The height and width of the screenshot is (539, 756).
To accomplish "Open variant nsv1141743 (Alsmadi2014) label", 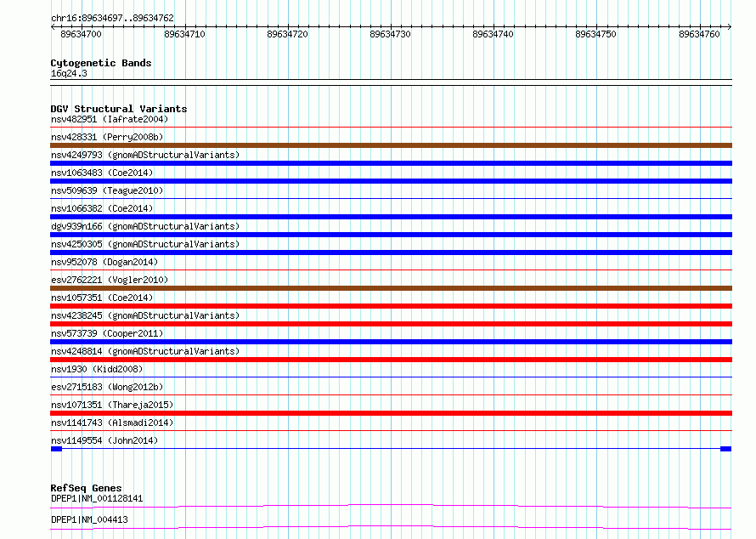I will [x=112, y=423].
